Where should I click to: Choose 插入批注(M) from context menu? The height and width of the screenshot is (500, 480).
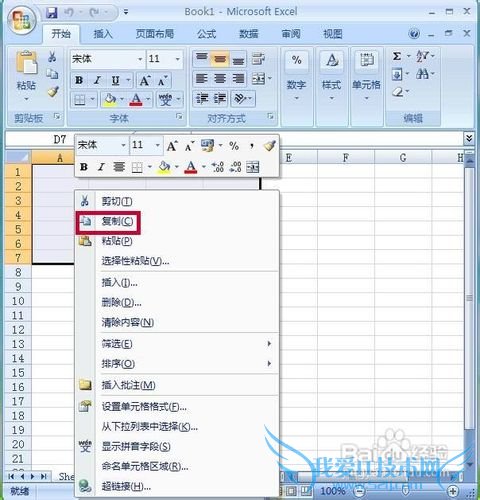click(x=177, y=385)
